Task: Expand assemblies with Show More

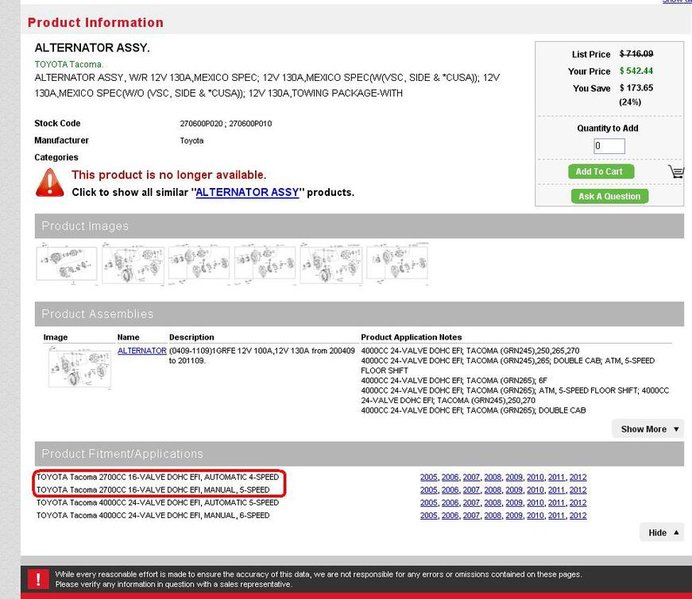Action: 648,429
